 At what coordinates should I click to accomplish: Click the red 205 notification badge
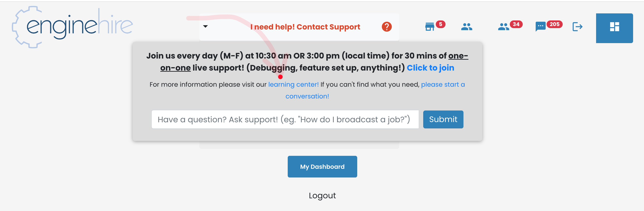pyautogui.click(x=554, y=24)
